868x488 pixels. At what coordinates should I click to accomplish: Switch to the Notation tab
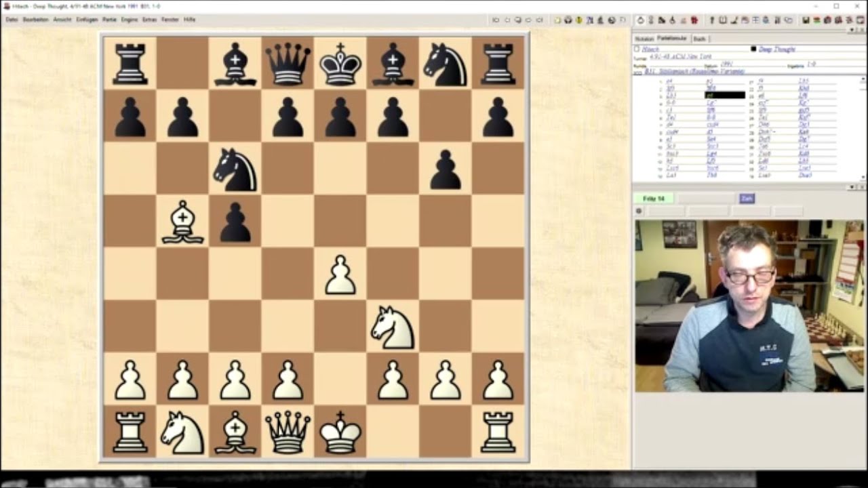coord(644,39)
